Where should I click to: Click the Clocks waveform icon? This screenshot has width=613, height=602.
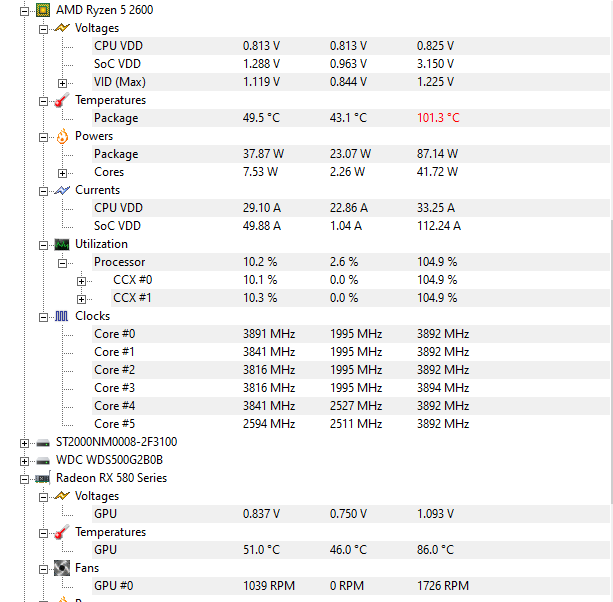[61, 316]
